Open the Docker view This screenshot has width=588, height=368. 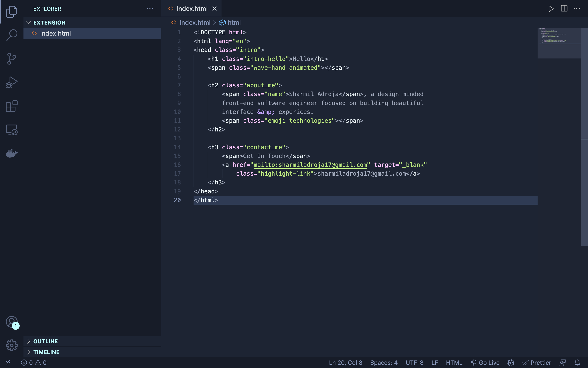tap(11, 153)
